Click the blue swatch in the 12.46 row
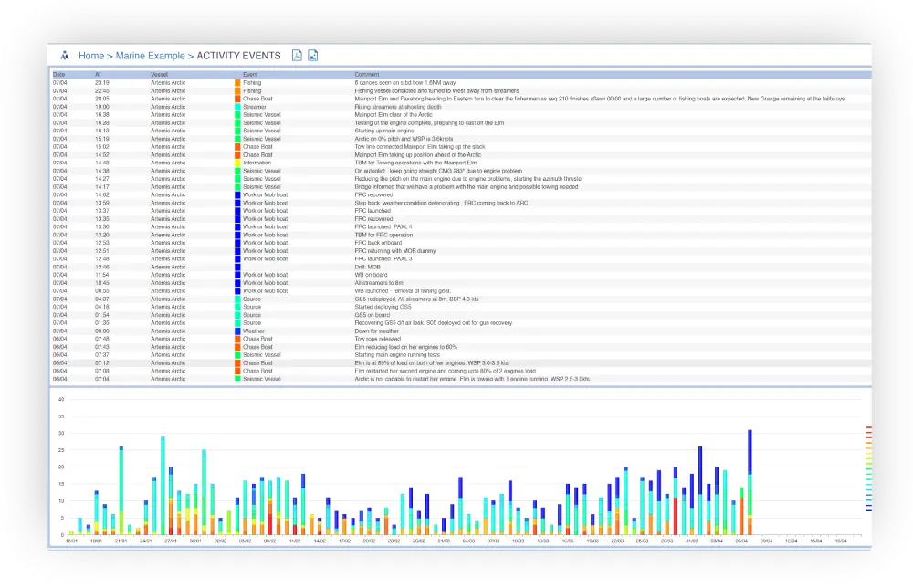This screenshot has width=913, height=588. click(237, 268)
